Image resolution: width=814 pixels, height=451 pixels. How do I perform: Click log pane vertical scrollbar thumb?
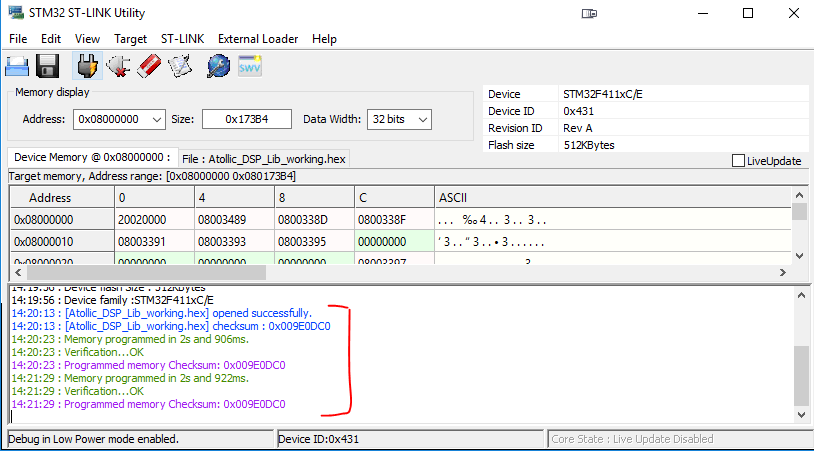pyautogui.click(x=802, y=376)
